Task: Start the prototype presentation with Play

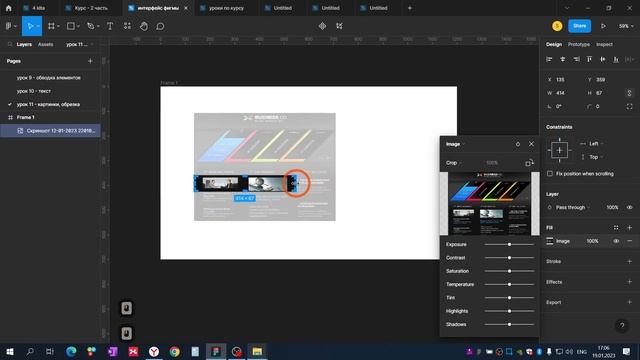Action: pyautogui.click(x=603, y=26)
